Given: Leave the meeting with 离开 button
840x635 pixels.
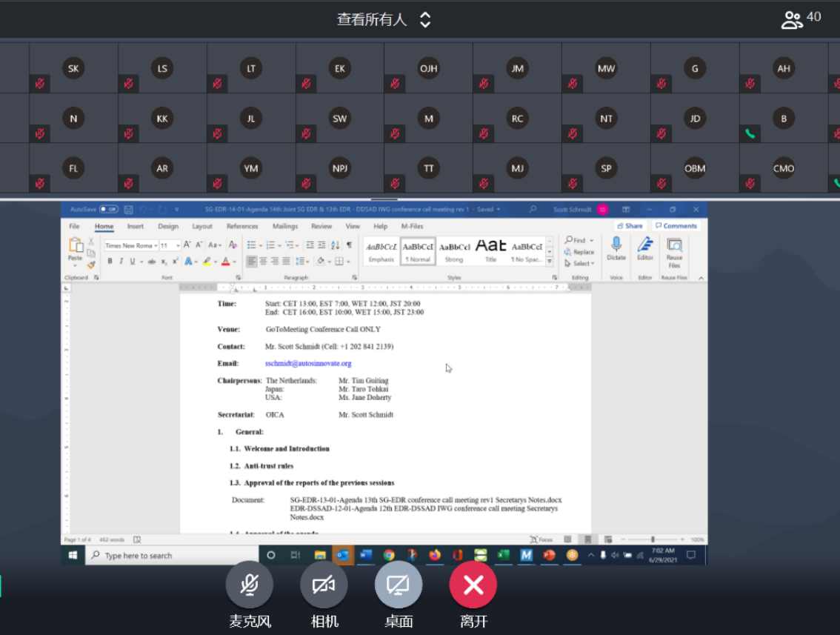Looking at the screenshot, I should (x=473, y=585).
